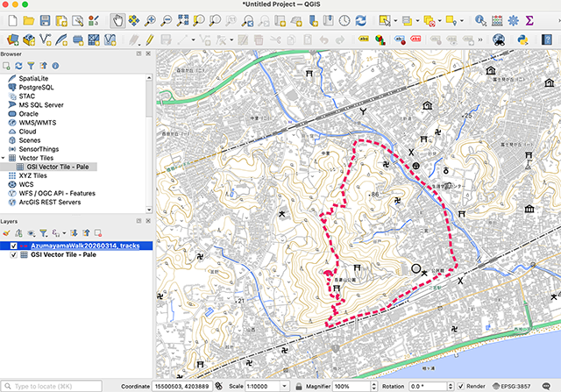This screenshot has height=392, width=561.
Task: Select GSI Vector Tile - Pale in Browser
Action: pyautogui.click(x=58, y=167)
